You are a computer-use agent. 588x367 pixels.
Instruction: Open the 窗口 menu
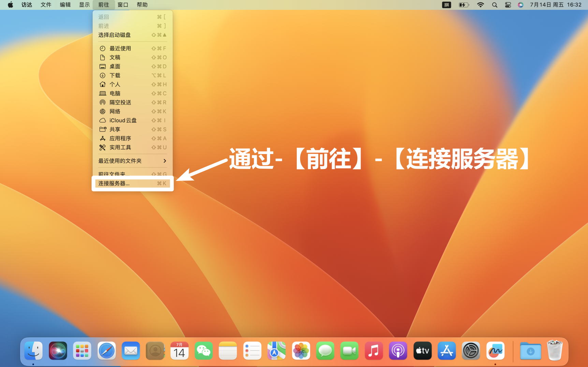[123, 5]
